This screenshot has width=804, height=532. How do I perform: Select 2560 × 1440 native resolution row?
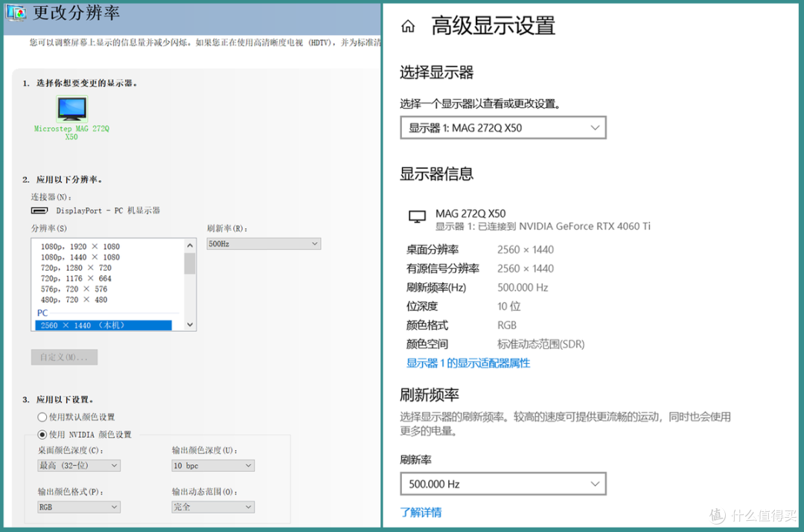[x=103, y=325]
